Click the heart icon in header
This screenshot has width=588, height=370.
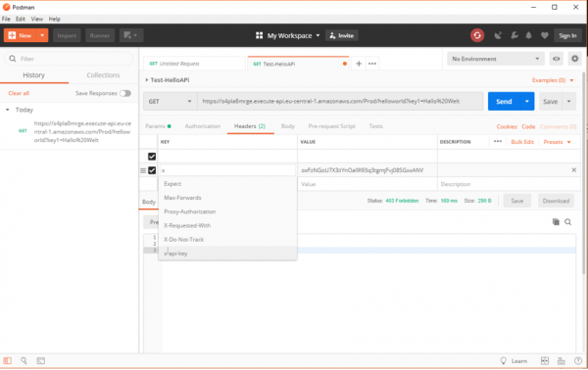point(545,35)
